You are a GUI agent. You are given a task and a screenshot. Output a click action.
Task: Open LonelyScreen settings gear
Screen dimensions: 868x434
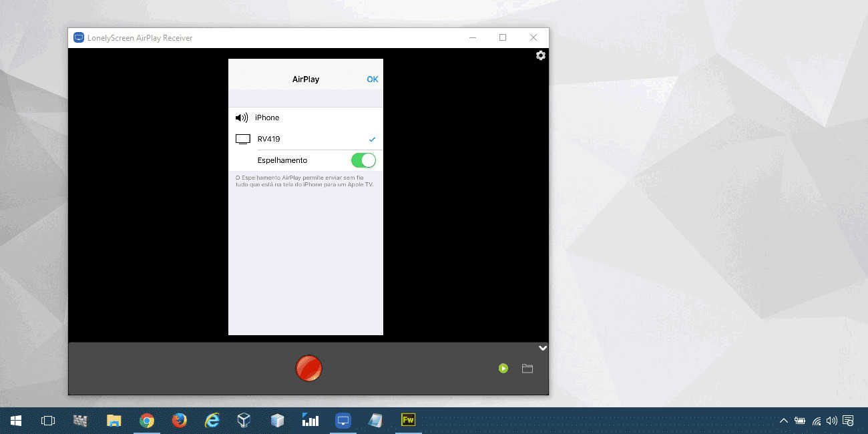coord(541,55)
